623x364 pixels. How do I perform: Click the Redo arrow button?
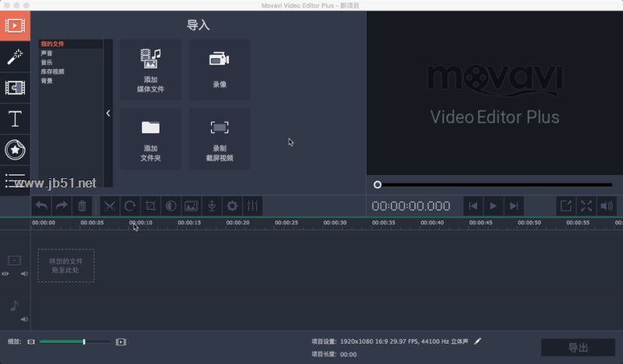tap(62, 206)
